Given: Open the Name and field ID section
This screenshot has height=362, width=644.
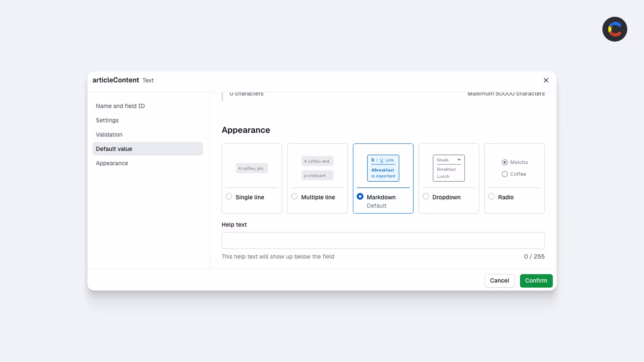Looking at the screenshot, I should [x=148, y=106].
